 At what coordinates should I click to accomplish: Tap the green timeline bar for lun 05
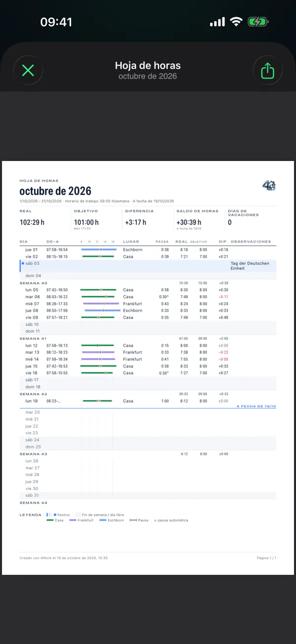98,290
